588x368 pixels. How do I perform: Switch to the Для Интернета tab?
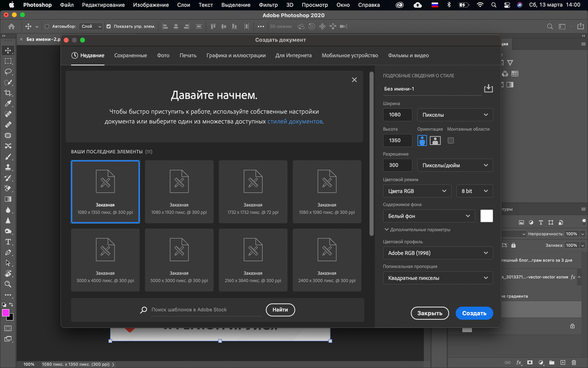294,55
